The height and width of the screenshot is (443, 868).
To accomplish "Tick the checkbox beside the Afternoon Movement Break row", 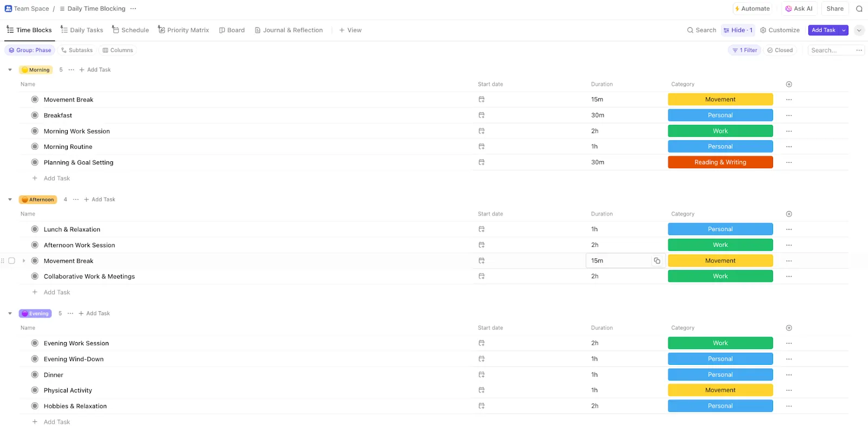I will (11, 261).
